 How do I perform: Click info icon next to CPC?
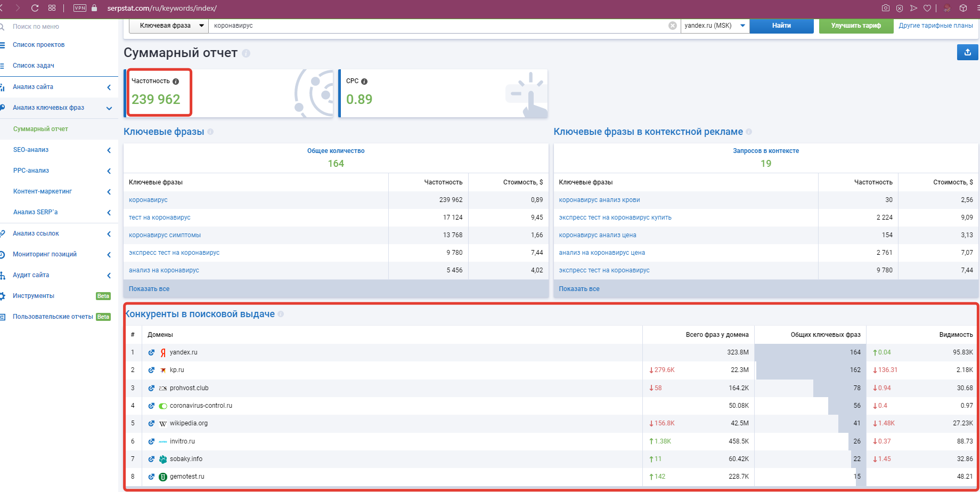coord(364,82)
